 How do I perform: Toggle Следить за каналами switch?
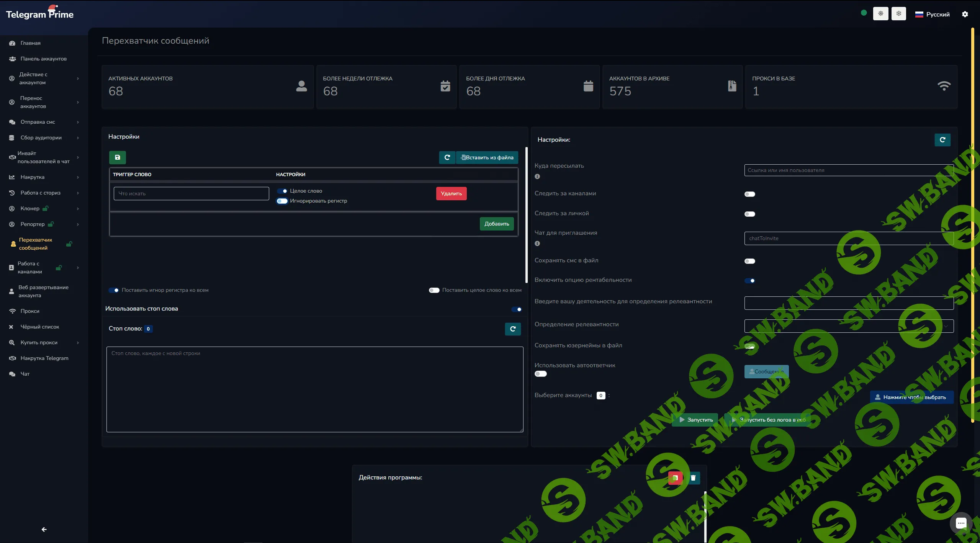click(749, 194)
